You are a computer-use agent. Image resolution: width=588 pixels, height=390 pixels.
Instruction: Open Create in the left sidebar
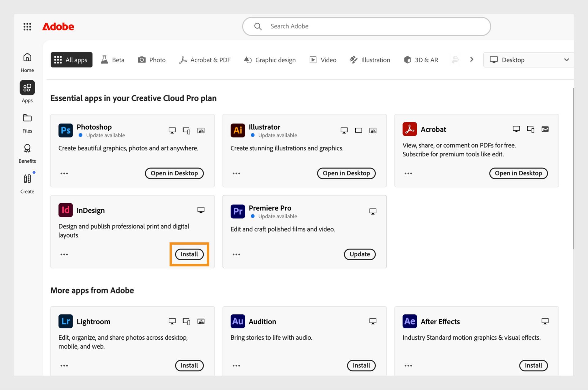pos(27,184)
